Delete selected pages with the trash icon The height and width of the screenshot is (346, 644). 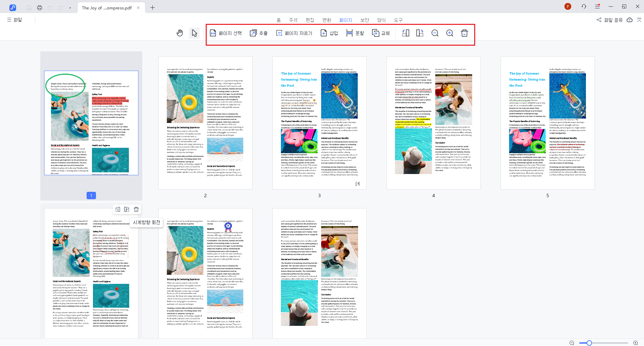tap(464, 33)
